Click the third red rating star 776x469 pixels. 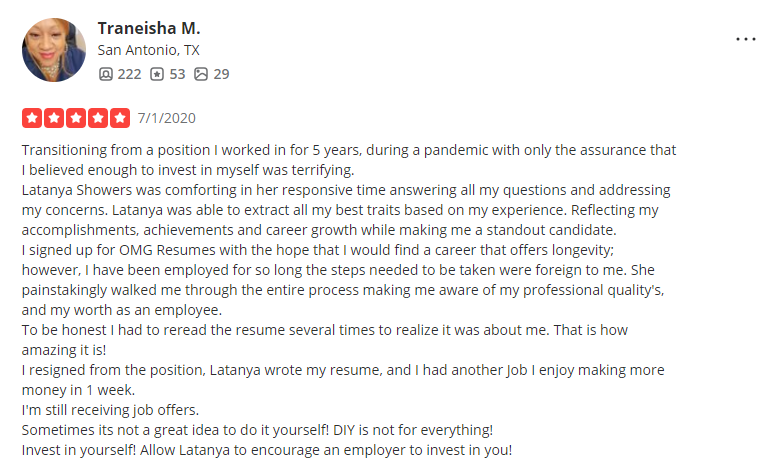coord(76,118)
